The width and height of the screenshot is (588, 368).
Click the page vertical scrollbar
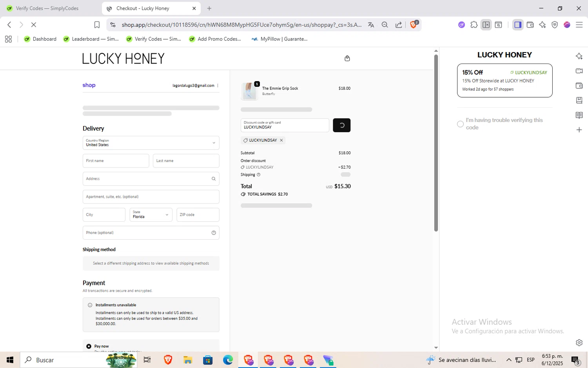point(436,143)
